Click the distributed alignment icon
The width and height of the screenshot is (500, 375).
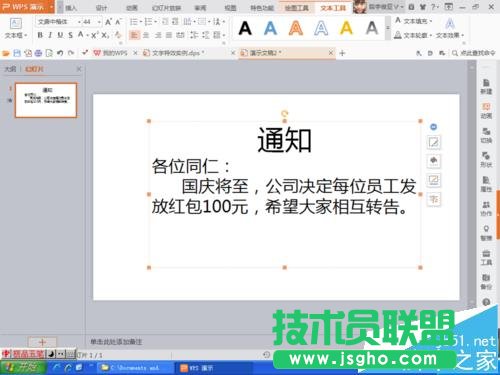[180, 35]
